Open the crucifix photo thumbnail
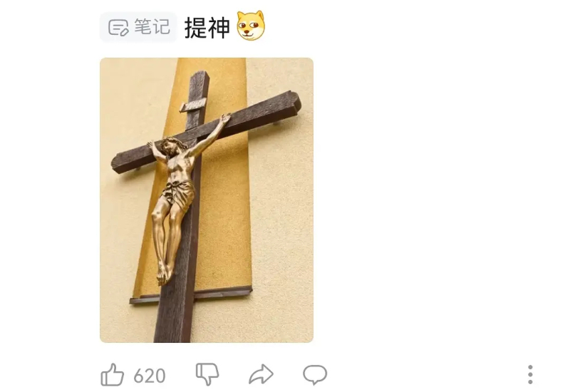This screenshot has height=392, width=570. tap(207, 200)
